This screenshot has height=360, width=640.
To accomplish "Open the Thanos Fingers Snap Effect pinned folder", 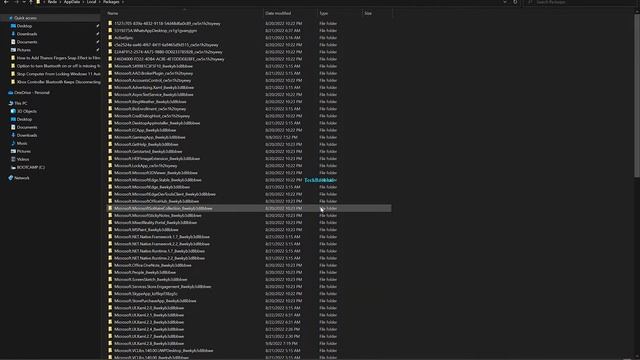I will pyautogui.click(x=58, y=58).
